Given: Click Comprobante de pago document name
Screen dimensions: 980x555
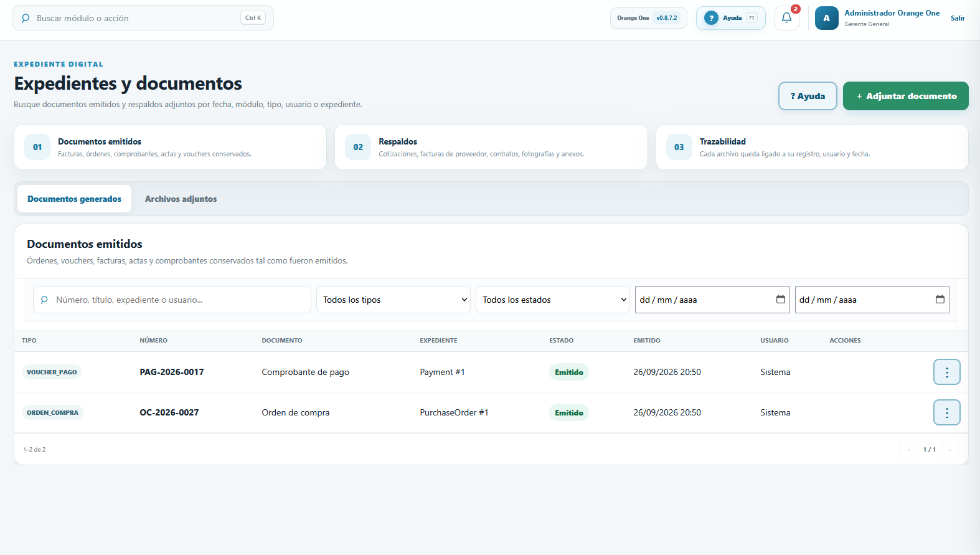Looking at the screenshot, I should (305, 372).
